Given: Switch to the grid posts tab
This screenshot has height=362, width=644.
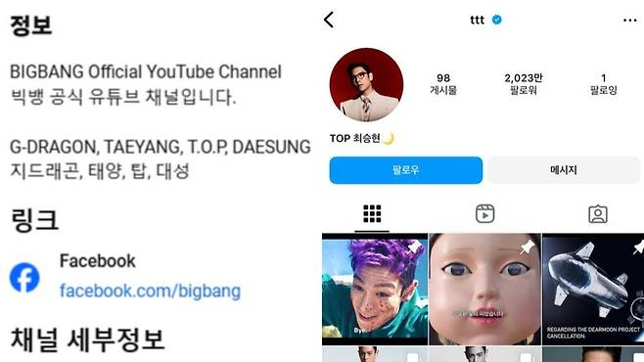Looking at the screenshot, I should pos(372,214).
